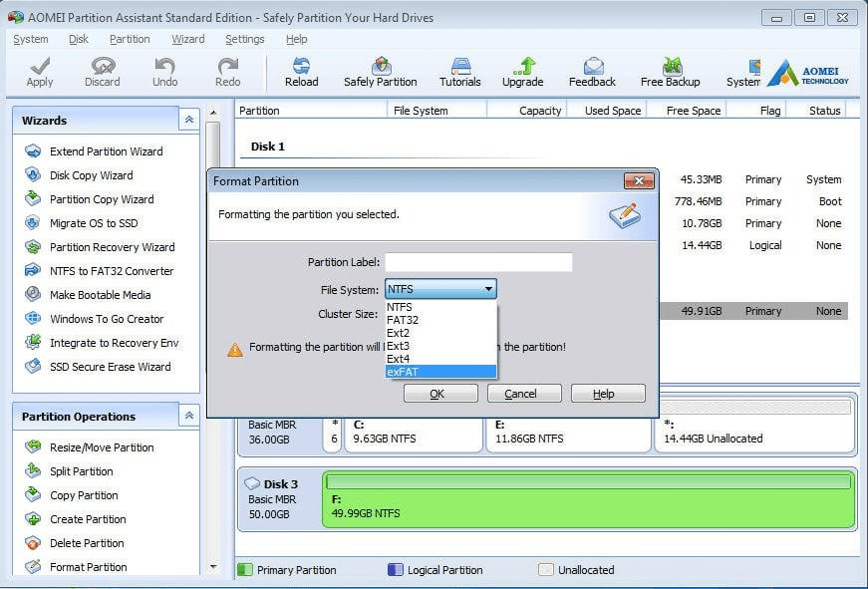The width and height of the screenshot is (868, 589).
Task: Click the Feedback toolbar icon
Action: [592, 70]
